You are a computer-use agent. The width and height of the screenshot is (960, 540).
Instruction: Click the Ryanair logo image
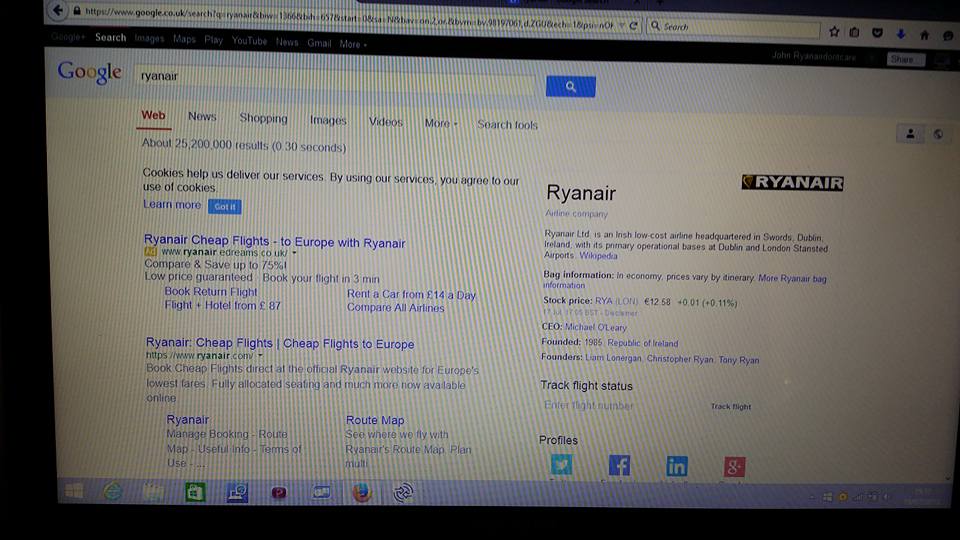792,182
